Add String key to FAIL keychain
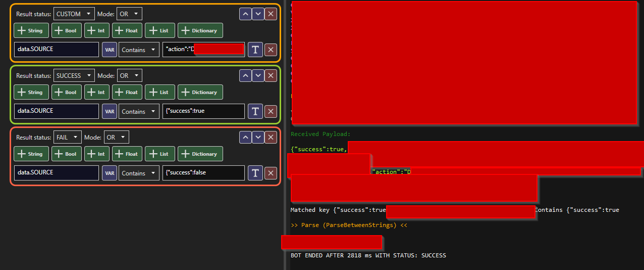 [x=31, y=154]
